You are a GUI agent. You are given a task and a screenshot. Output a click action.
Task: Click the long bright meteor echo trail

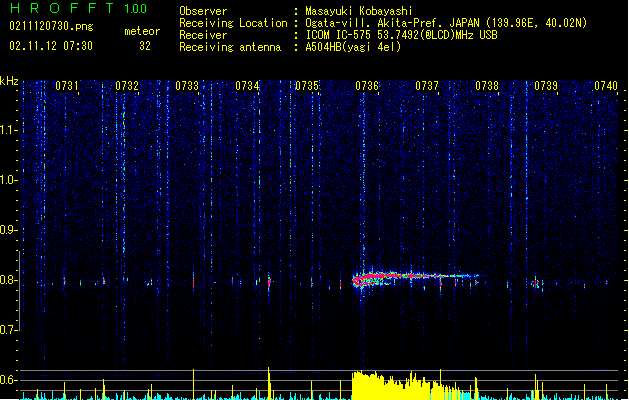(415, 278)
